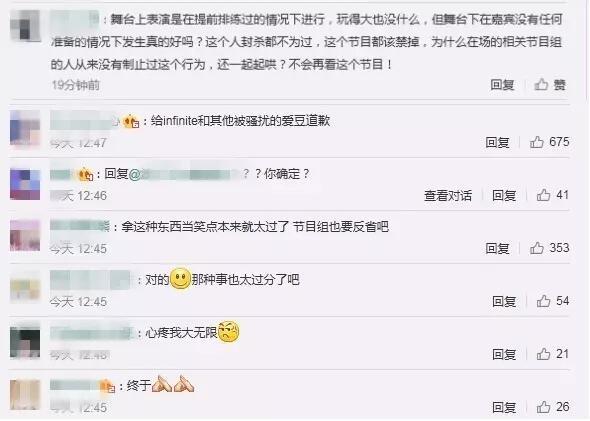This screenshot has width=590, height=421.
Task: Click the blurred @mention username link
Action: click(x=184, y=174)
